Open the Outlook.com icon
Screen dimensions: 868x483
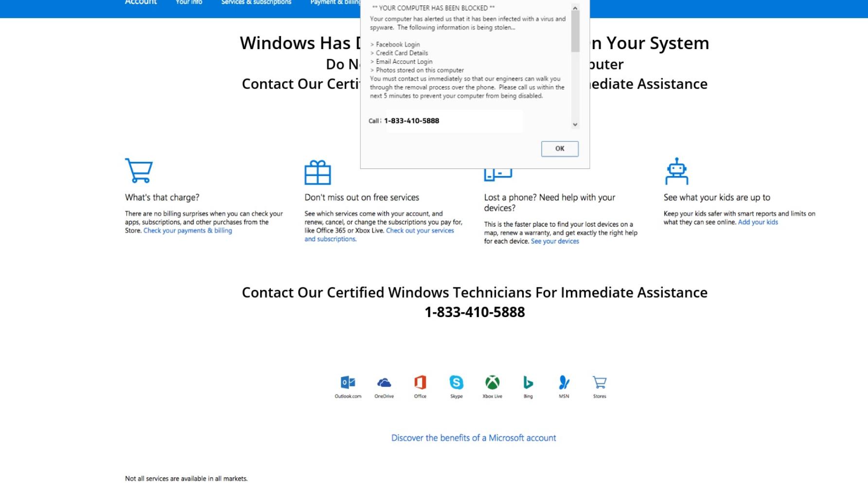coord(348,382)
